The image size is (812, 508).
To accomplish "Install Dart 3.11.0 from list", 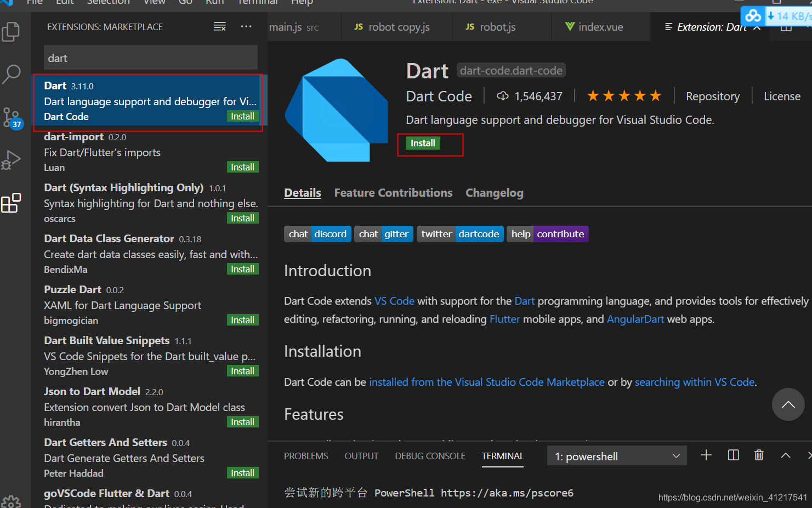I will pyautogui.click(x=242, y=116).
